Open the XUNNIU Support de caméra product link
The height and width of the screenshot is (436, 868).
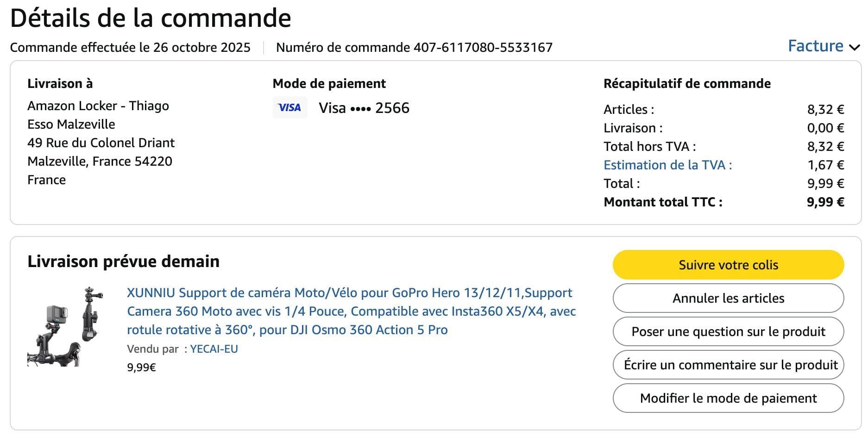click(351, 311)
